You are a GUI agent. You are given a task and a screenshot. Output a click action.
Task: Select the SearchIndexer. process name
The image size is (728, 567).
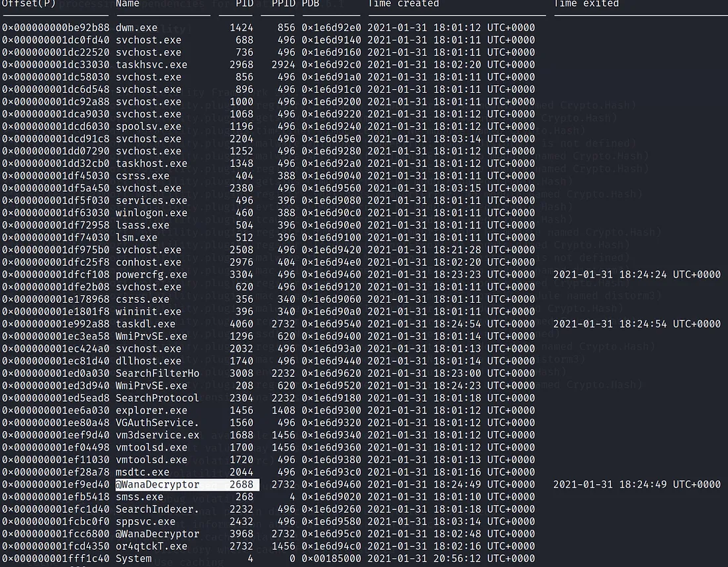[x=158, y=509]
